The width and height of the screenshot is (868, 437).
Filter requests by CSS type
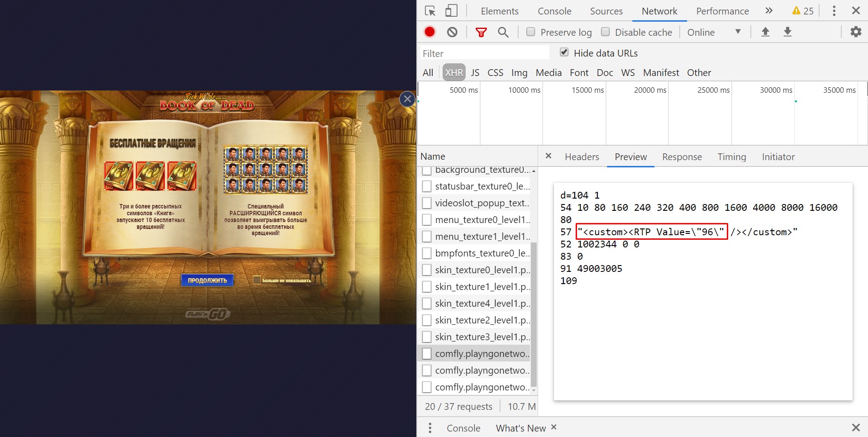coord(495,72)
